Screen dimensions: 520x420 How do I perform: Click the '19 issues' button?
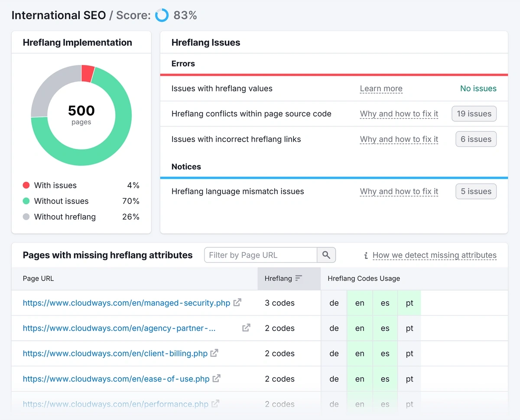coord(474,113)
